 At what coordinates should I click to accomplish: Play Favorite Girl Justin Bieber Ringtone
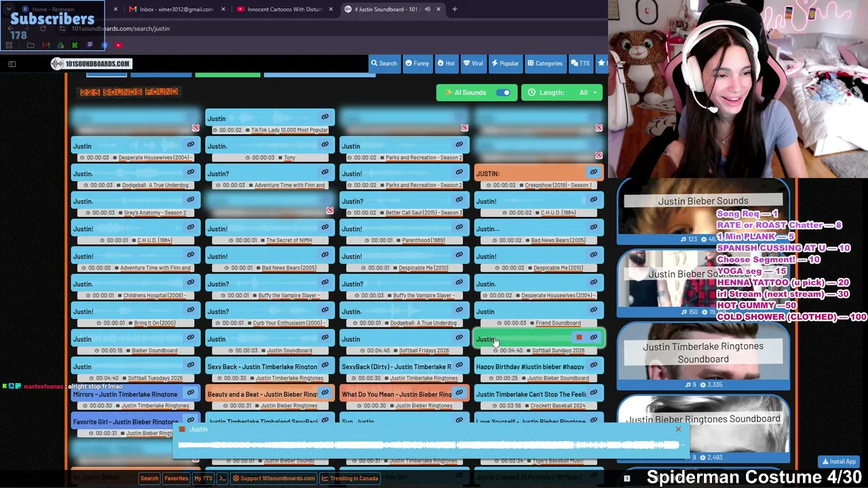(x=125, y=422)
